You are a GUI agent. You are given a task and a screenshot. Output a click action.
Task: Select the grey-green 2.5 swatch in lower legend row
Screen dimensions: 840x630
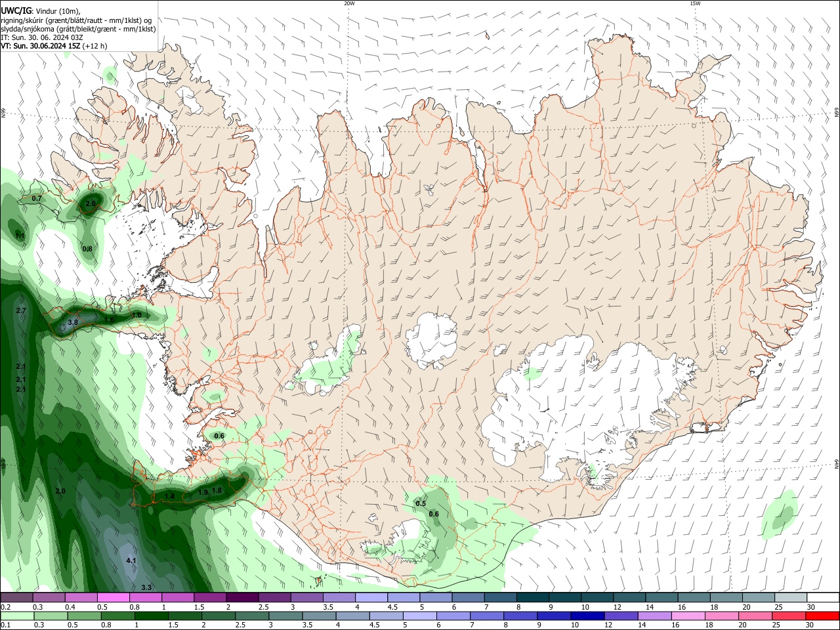click(x=252, y=616)
